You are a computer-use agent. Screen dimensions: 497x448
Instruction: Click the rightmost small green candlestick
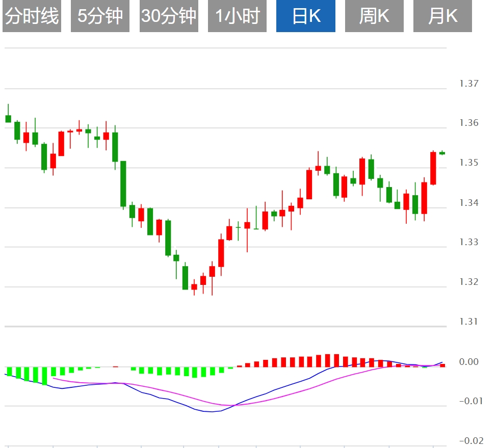coord(442,153)
